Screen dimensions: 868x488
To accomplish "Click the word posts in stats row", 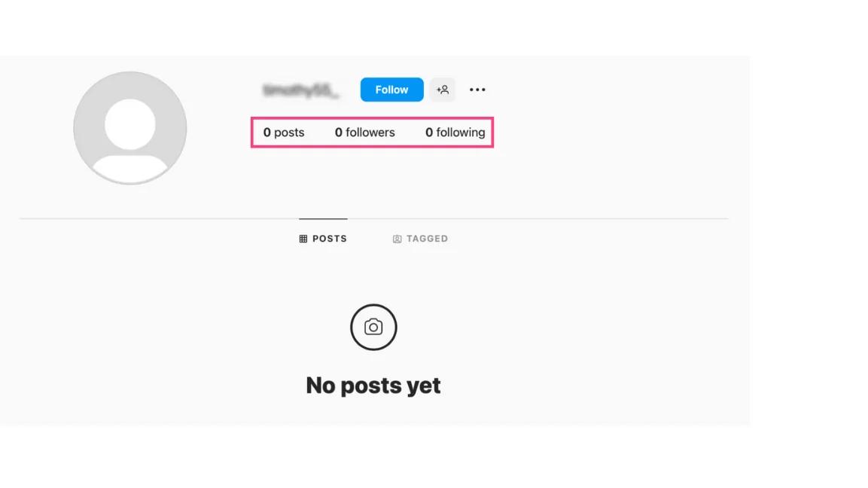I will pyautogui.click(x=289, y=133).
